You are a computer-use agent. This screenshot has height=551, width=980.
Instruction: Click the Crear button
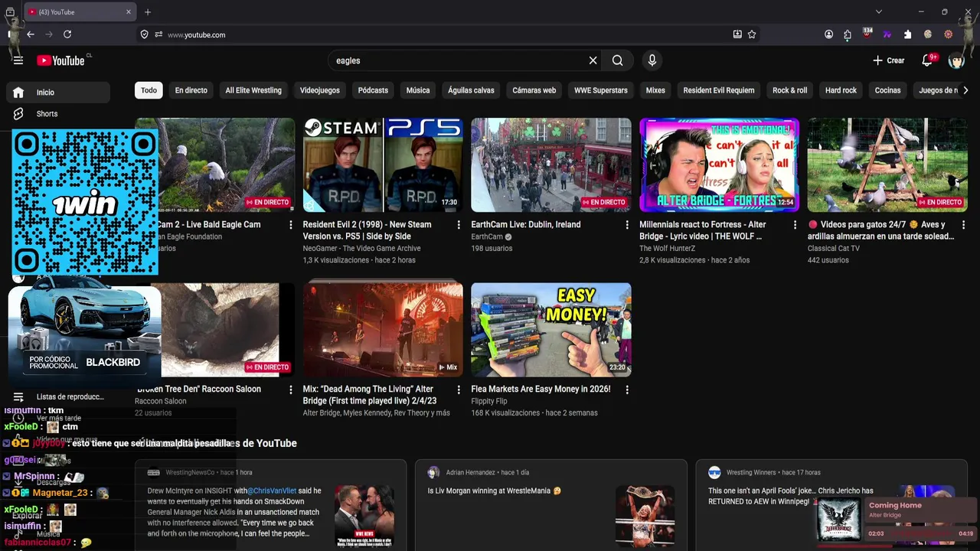point(888,60)
